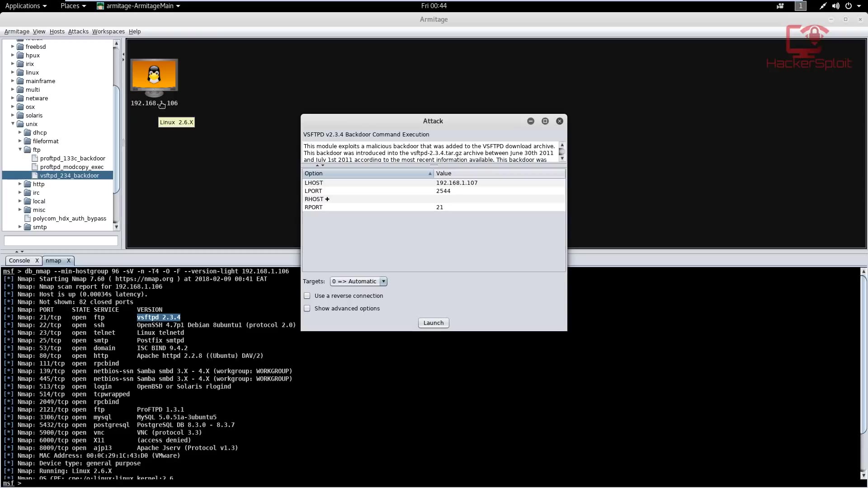
Task: Click the volume speaker icon on the top panel
Action: [x=835, y=6]
